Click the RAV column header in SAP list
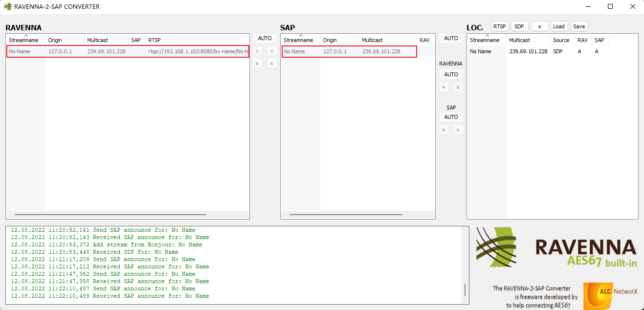Viewport: 644px width, 310px height. [425, 40]
